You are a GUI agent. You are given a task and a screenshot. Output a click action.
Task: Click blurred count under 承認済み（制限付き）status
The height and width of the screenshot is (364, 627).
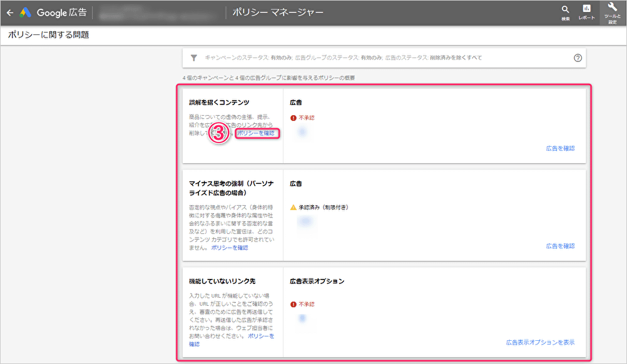point(305,221)
